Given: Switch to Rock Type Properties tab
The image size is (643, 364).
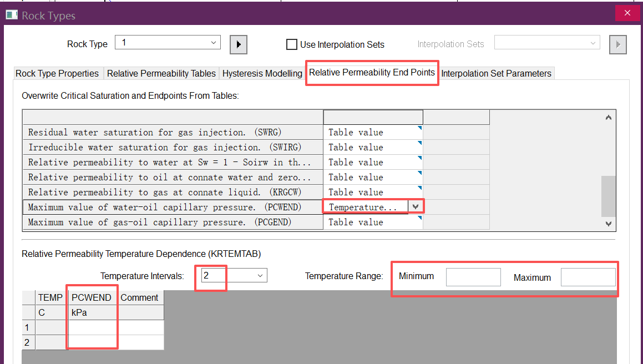Looking at the screenshot, I should 57,73.
